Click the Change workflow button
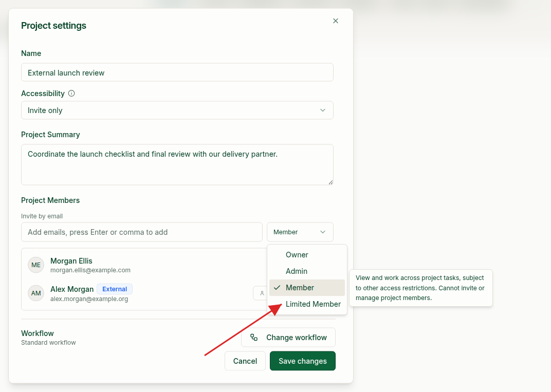 (288, 337)
